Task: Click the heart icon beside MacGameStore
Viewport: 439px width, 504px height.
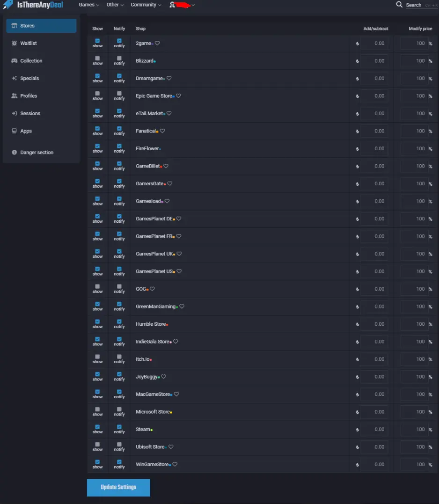Action: tap(176, 394)
